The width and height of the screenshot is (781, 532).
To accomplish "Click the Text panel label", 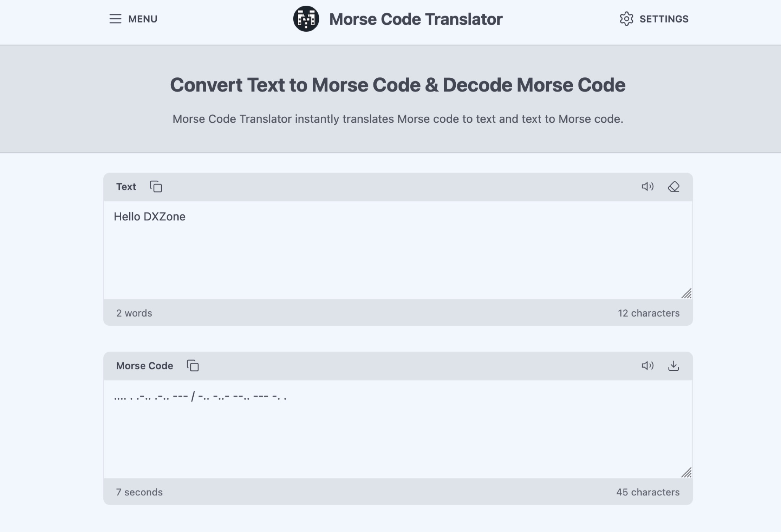I will point(126,187).
